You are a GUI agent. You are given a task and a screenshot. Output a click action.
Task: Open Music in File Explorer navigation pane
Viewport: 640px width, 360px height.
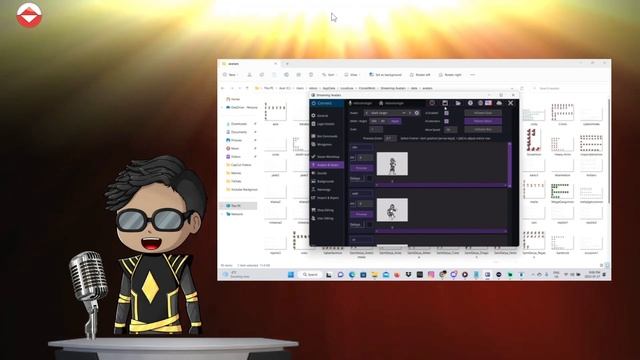[x=233, y=148]
